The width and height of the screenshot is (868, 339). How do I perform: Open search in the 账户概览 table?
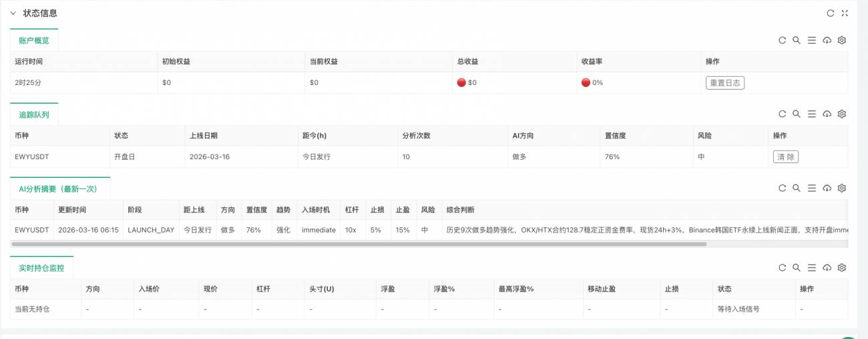tap(797, 40)
